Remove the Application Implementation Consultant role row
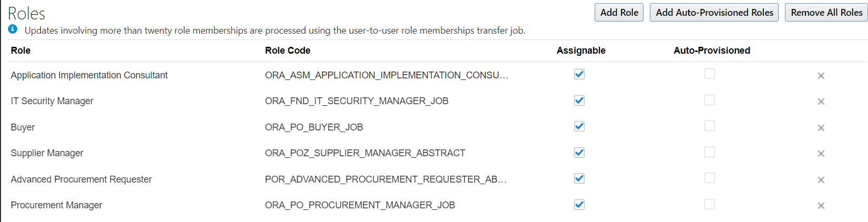This screenshot has height=222, width=868. [x=821, y=76]
